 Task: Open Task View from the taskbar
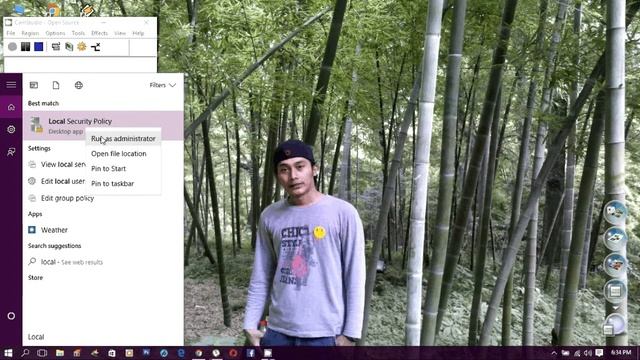click(42, 353)
